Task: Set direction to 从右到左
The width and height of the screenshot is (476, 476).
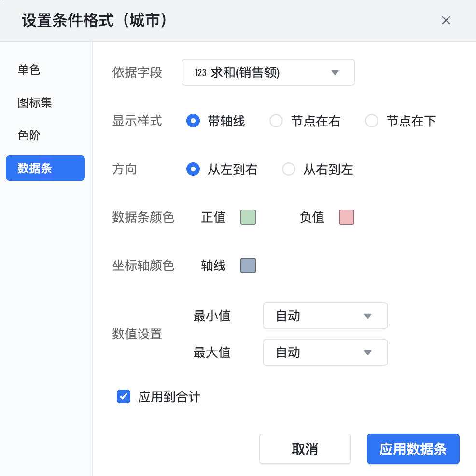Action: 289,169
